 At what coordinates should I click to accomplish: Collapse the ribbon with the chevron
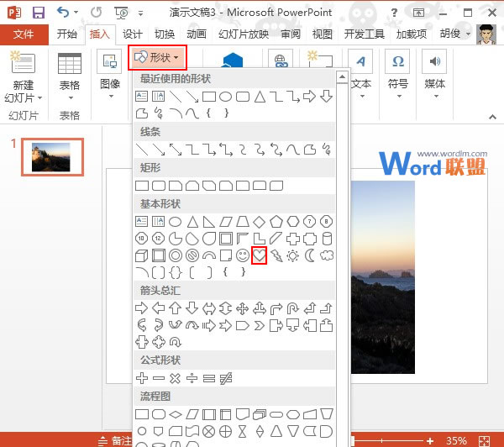coord(493,117)
